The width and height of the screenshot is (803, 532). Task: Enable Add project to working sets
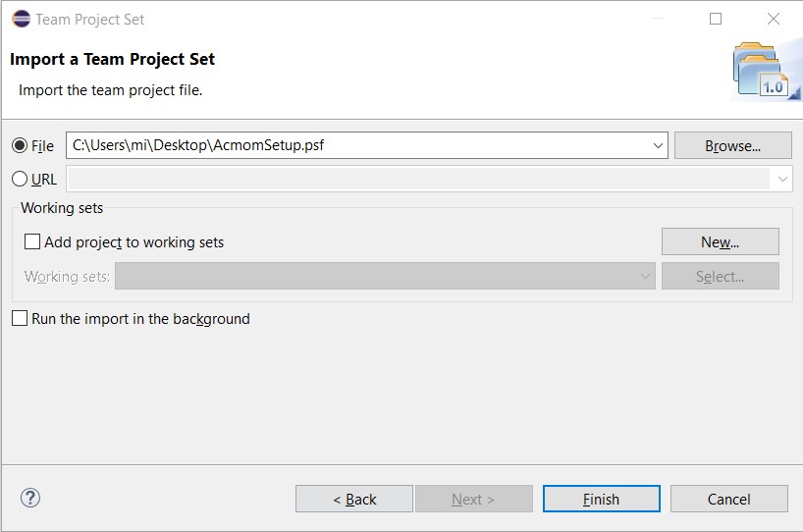[x=32, y=241]
